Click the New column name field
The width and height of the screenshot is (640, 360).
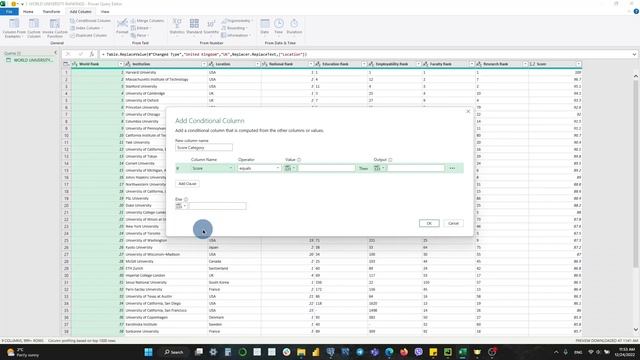click(x=204, y=147)
